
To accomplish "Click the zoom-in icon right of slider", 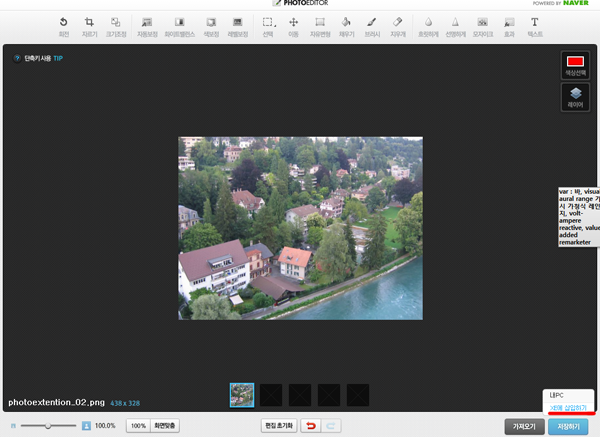I will coord(86,426).
